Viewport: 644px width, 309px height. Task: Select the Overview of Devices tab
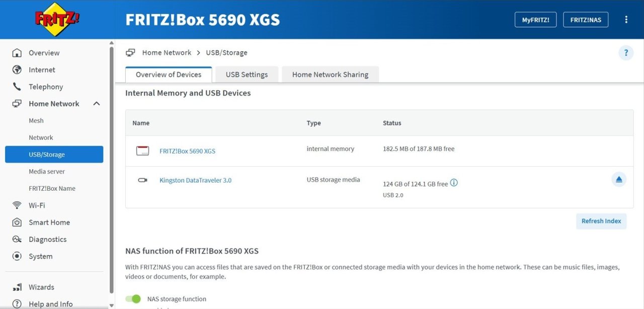click(x=169, y=74)
